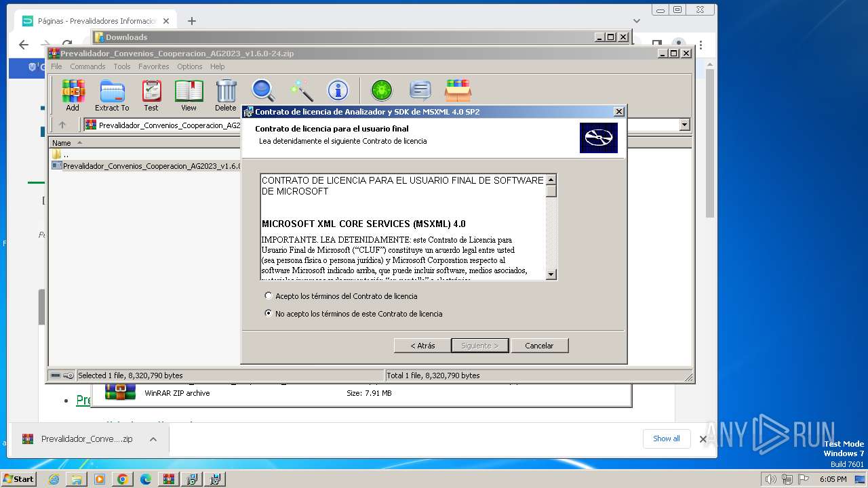868x488 pixels.
Task: Click the SFX box toolbar icon
Action: coord(458,90)
